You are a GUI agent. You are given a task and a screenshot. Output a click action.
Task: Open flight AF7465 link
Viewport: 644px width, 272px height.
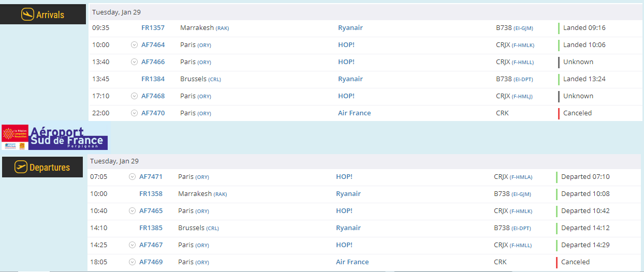(x=151, y=211)
